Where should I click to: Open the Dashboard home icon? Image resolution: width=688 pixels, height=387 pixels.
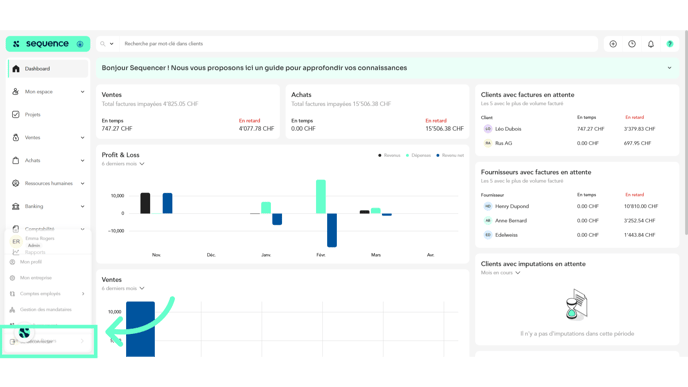16,69
